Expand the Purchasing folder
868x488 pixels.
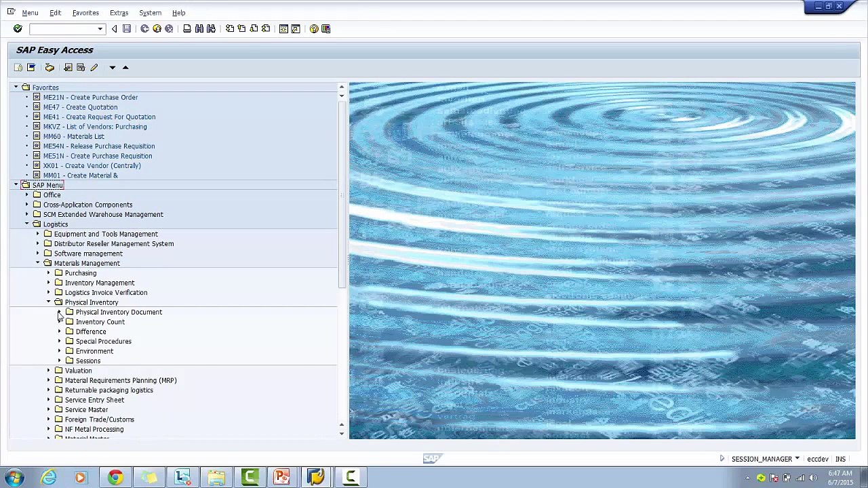coord(49,273)
